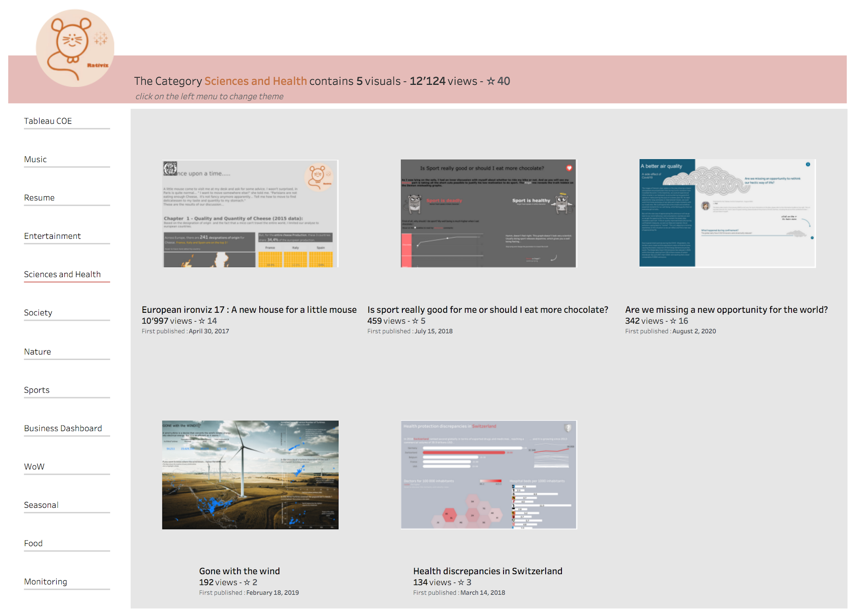Open the Switzerland health protection thumbnail
The width and height of the screenshot is (855, 616).
click(488, 475)
